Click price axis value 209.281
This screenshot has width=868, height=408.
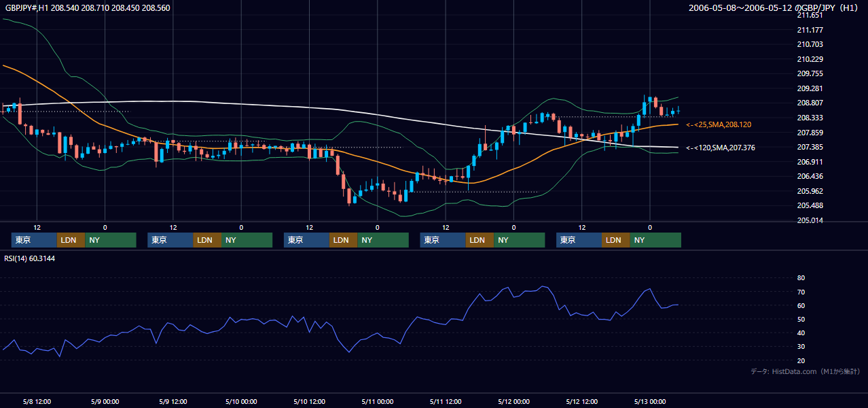click(810, 88)
